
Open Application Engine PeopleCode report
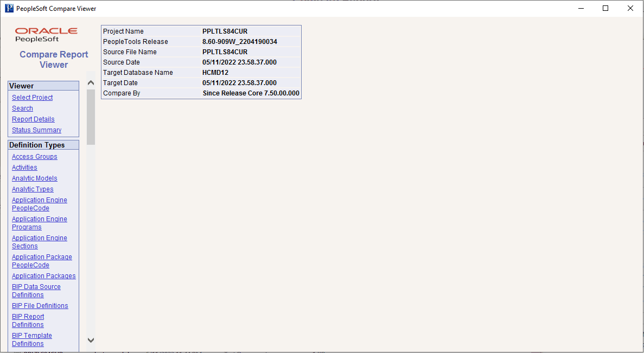pyautogui.click(x=39, y=203)
